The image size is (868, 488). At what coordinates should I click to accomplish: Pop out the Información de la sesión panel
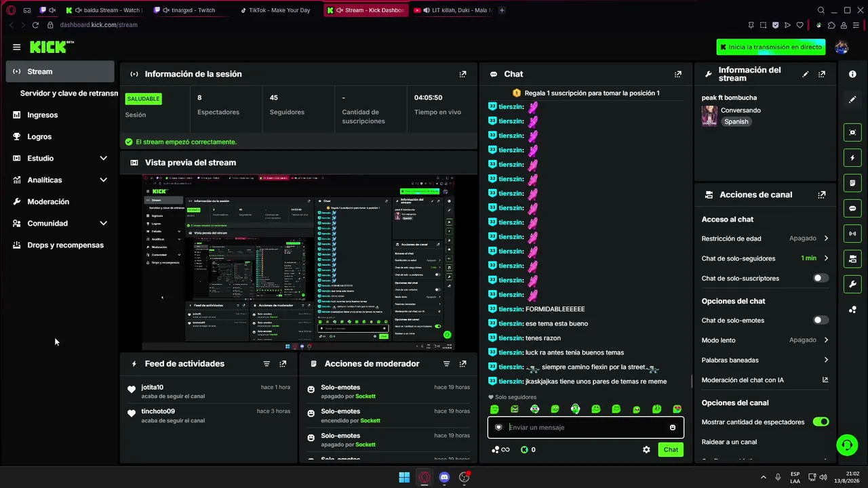point(462,74)
